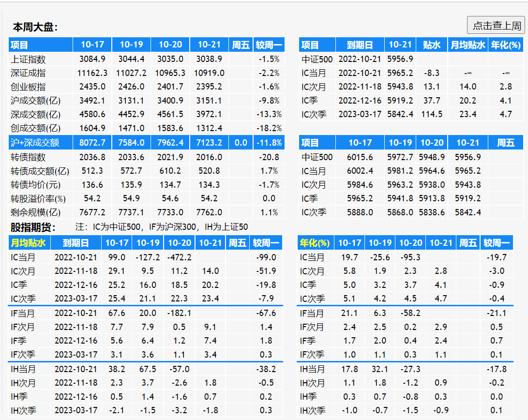Screen dimensions: 528x420
Task: Click the 5956.9 value in the 中证500 row beside 2022-10-21
Action: tap(400, 59)
